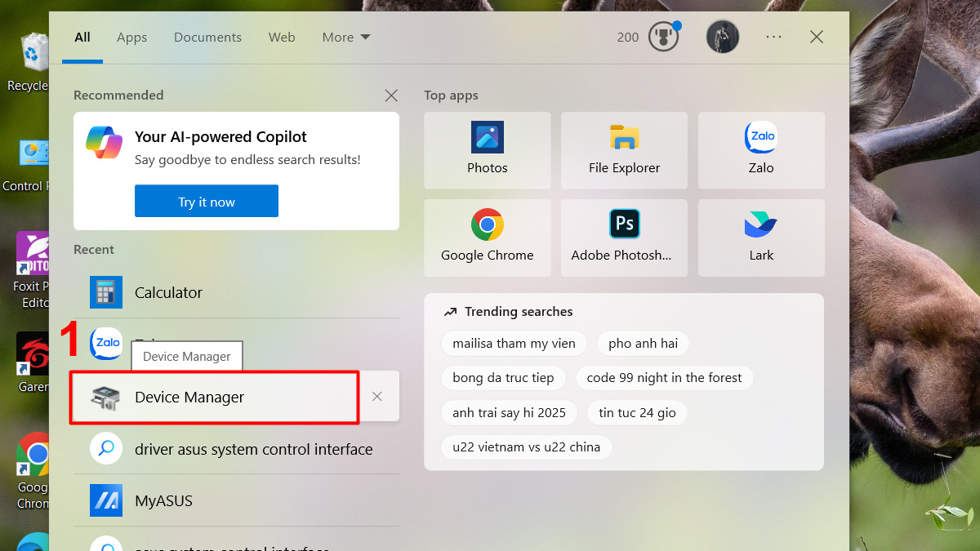Click the rewards points count 200

628,38
